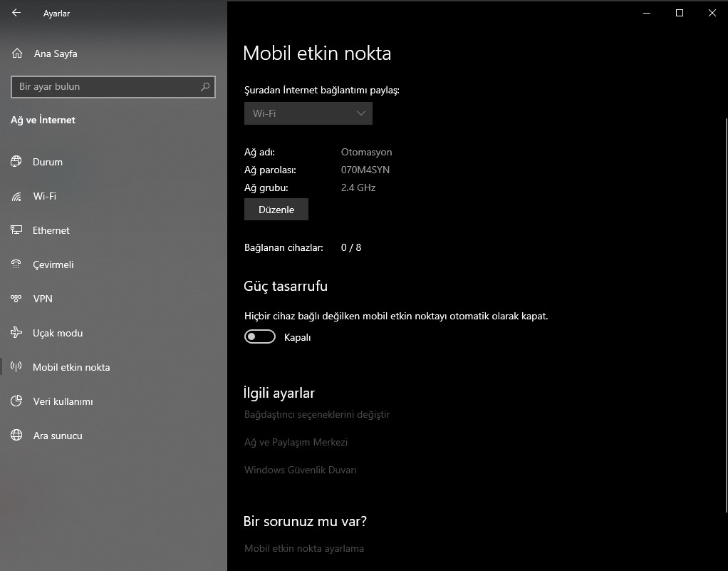This screenshot has width=728, height=571.
Task: Open the Wi-Fi connection sharing dropdown
Action: [x=308, y=113]
